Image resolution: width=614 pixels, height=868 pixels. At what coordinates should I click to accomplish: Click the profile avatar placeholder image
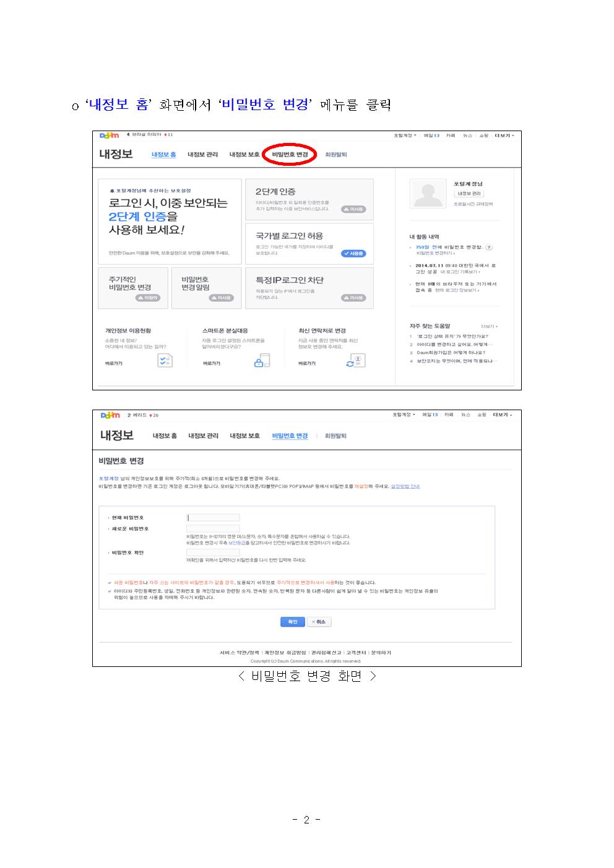428,194
